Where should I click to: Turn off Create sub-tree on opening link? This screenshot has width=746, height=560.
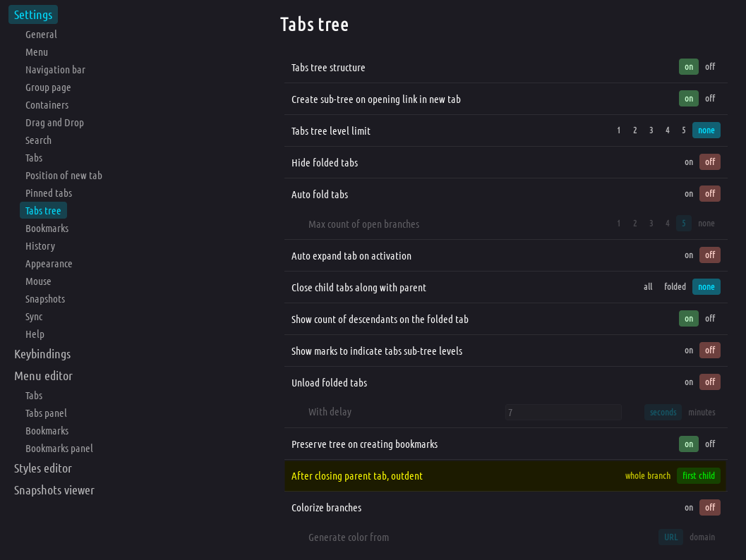(x=710, y=99)
